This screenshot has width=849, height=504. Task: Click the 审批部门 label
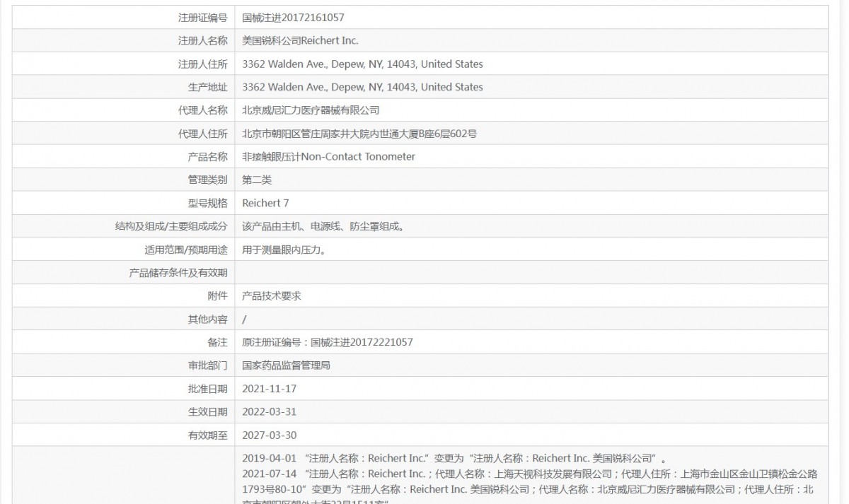pyautogui.click(x=208, y=366)
